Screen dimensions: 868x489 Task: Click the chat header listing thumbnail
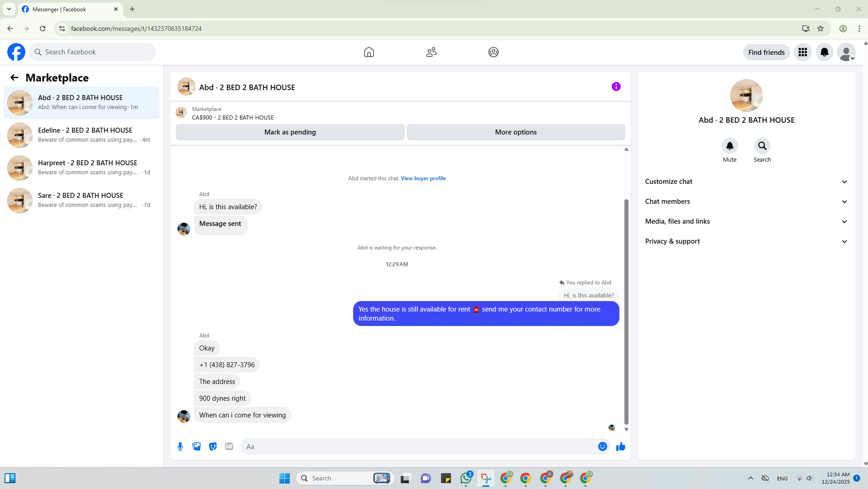(x=186, y=86)
